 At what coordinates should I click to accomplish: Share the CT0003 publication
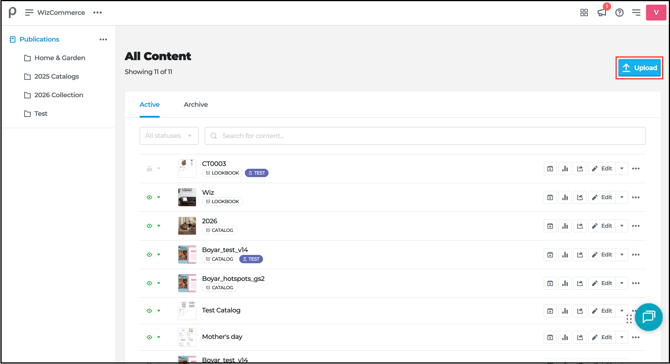click(580, 169)
